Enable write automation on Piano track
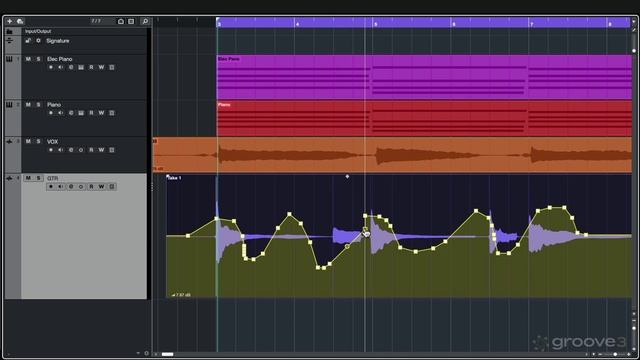Screen dimensions: 640x360 101,113
